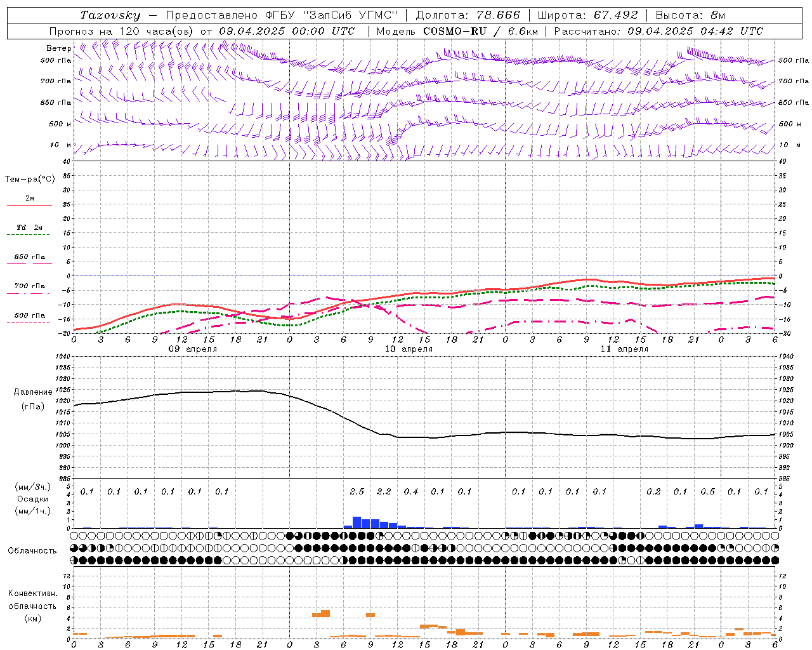Image resolution: width=812 pixels, height=650 pixels.
Task: Select the "Долгота: 78.666" header field
Action: click(x=468, y=15)
